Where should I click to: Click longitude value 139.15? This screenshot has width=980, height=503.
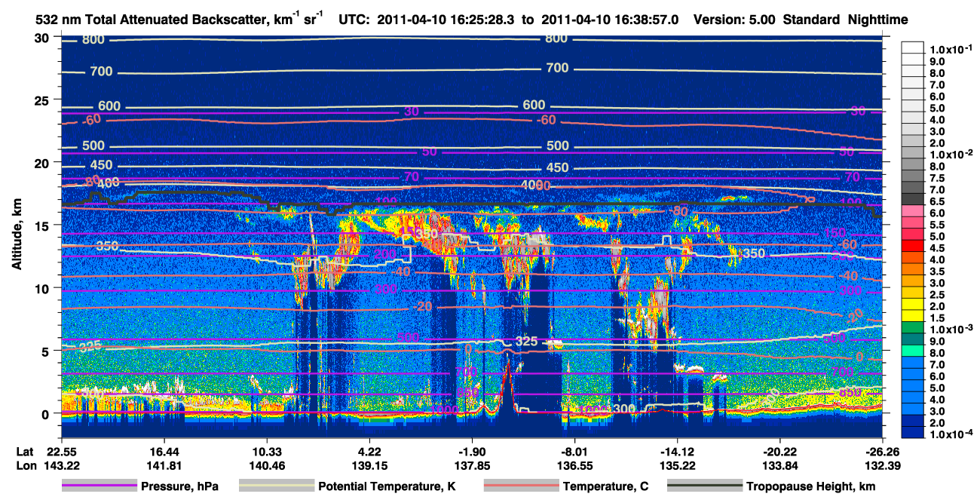coord(369,466)
